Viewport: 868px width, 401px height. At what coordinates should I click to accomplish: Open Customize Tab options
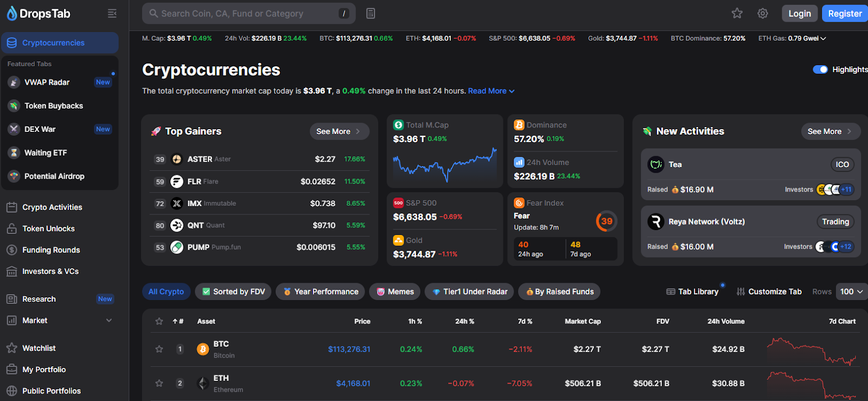click(769, 291)
